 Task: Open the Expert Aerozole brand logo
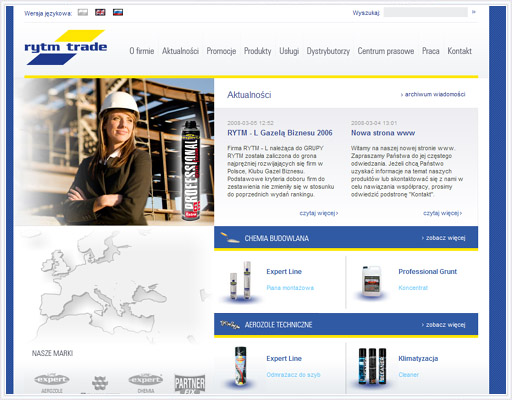click(x=52, y=383)
